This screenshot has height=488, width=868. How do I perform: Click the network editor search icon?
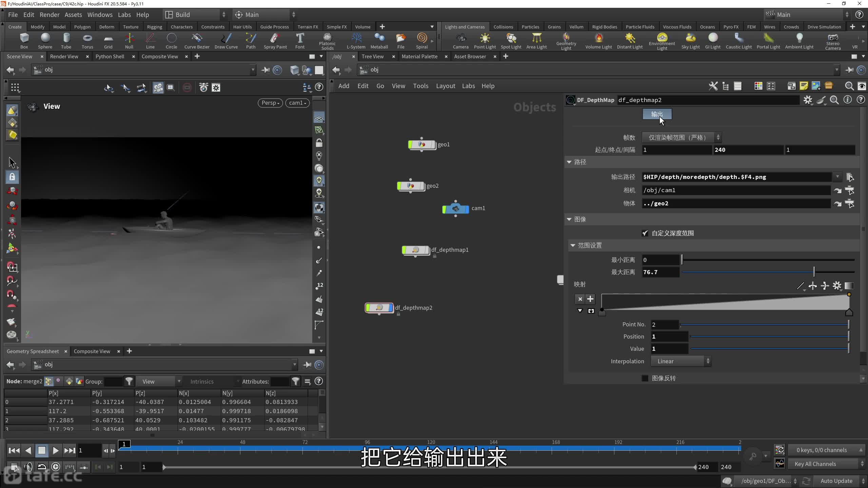click(x=849, y=86)
